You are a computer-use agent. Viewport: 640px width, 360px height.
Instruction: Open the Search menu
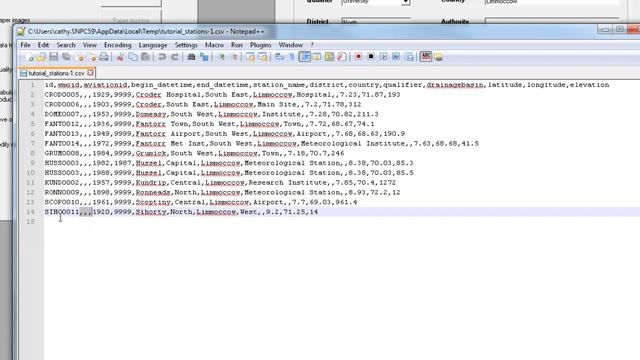pyautogui.click(x=66, y=45)
